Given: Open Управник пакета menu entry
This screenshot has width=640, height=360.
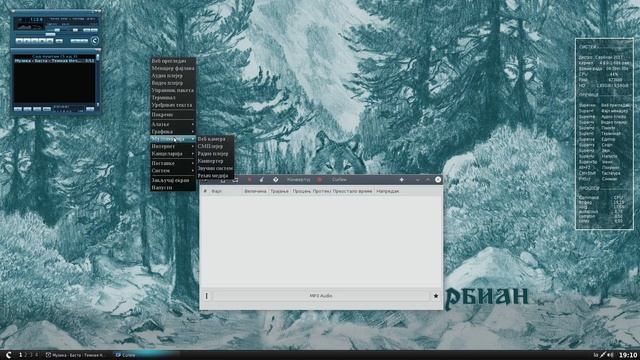Looking at the screenshot, I should click(173, 90).
